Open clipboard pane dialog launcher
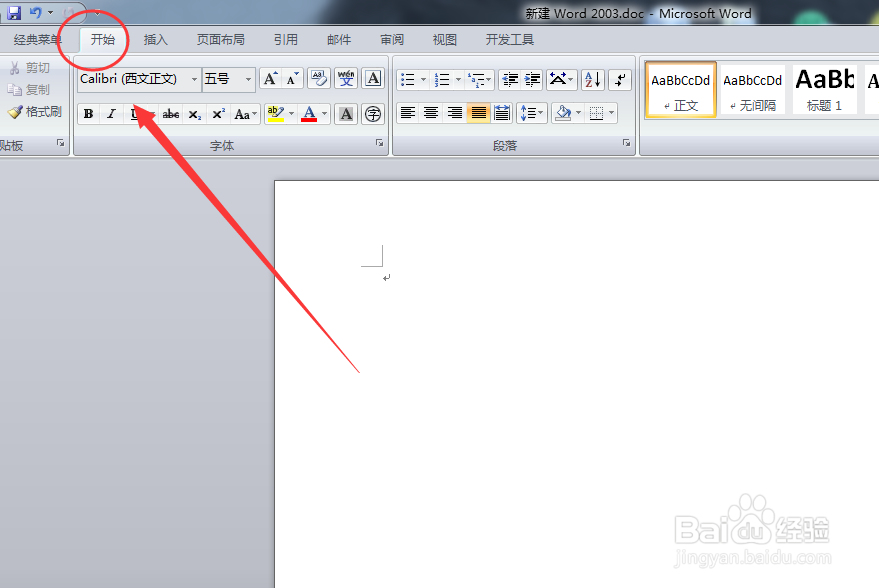Image resolution: width=879 pixels, height=588 pixels. pos(61,143)
